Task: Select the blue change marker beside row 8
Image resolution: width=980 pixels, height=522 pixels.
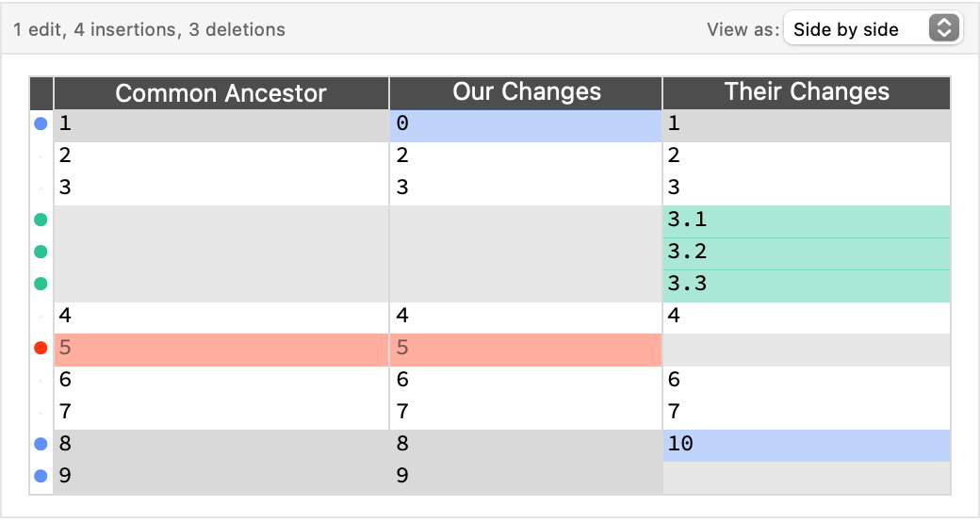Action: point(41,444)
